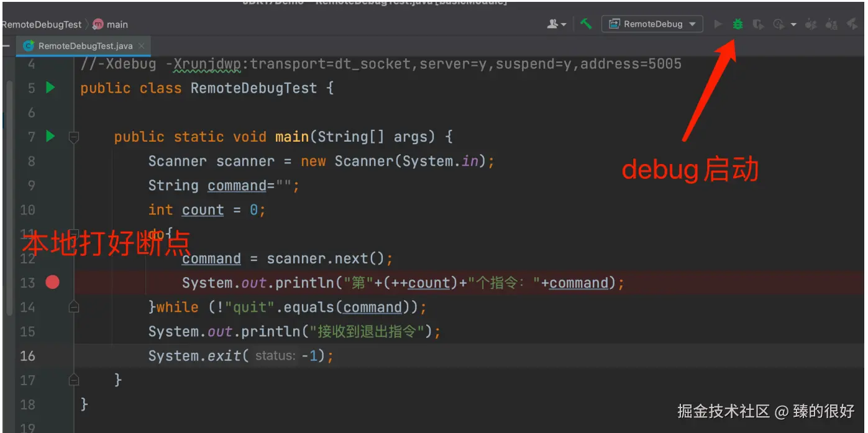This screenshot has width=868, height=433.
Task: Click the main breadcrumb item
Action: [117, 24]
